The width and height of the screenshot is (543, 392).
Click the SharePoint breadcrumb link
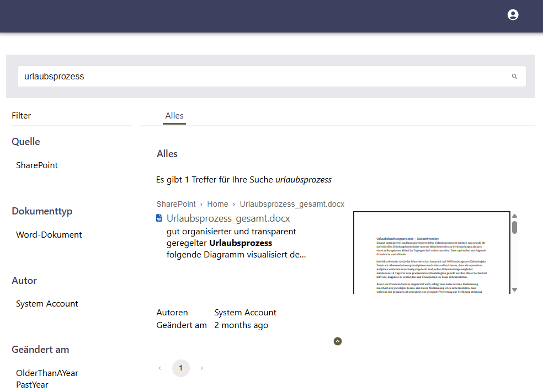pos(175,204)
